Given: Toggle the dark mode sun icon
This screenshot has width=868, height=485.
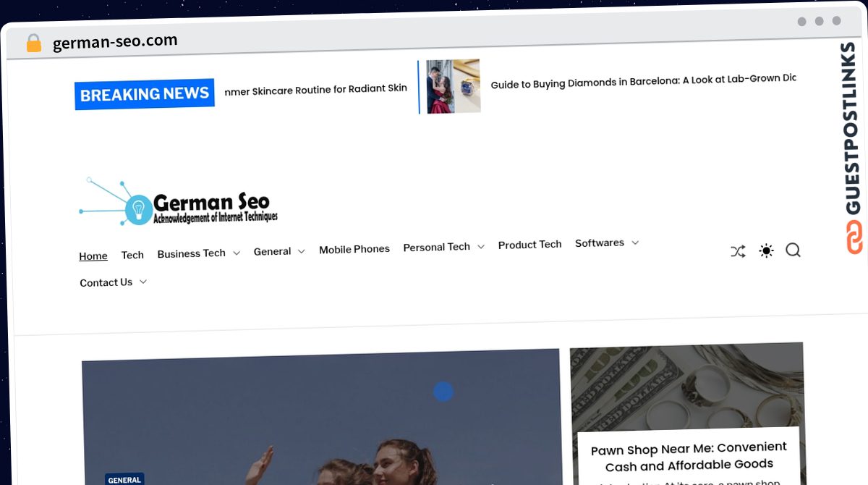Looking at the screenshot, I should (766, 251).
